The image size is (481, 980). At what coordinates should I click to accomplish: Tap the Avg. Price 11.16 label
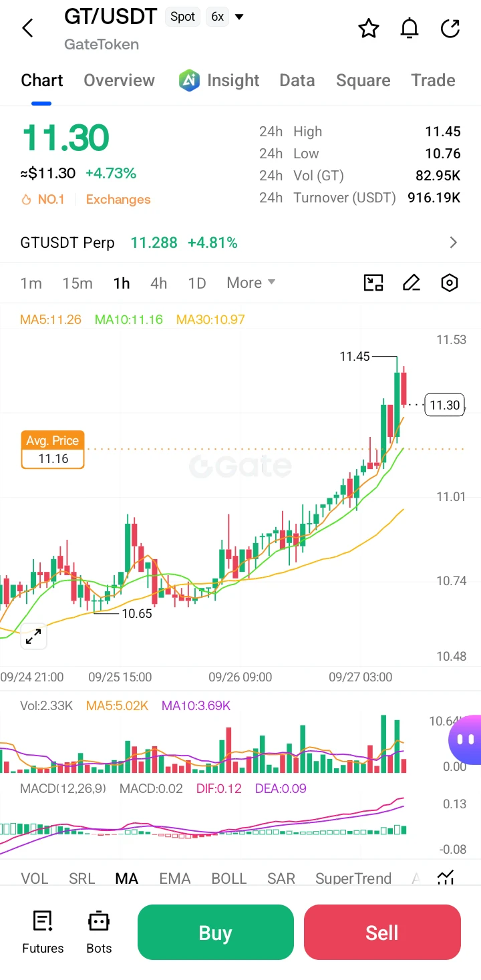click(53, 450)
